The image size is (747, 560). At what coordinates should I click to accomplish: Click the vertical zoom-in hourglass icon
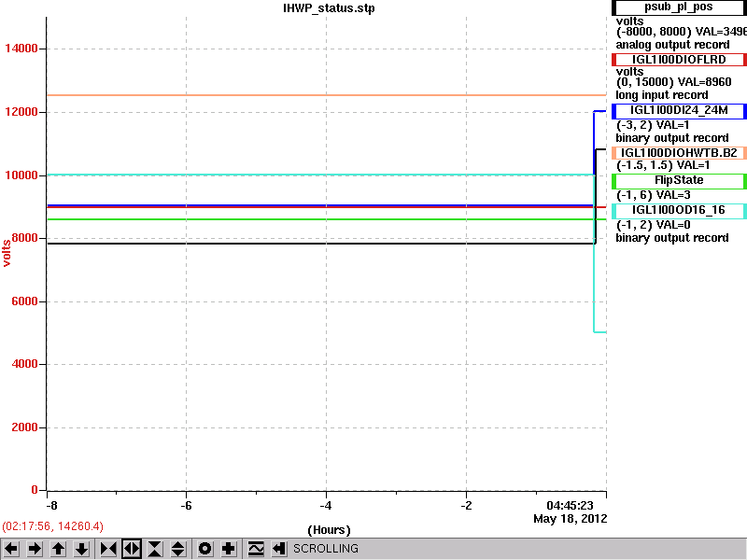pos(155,549)
